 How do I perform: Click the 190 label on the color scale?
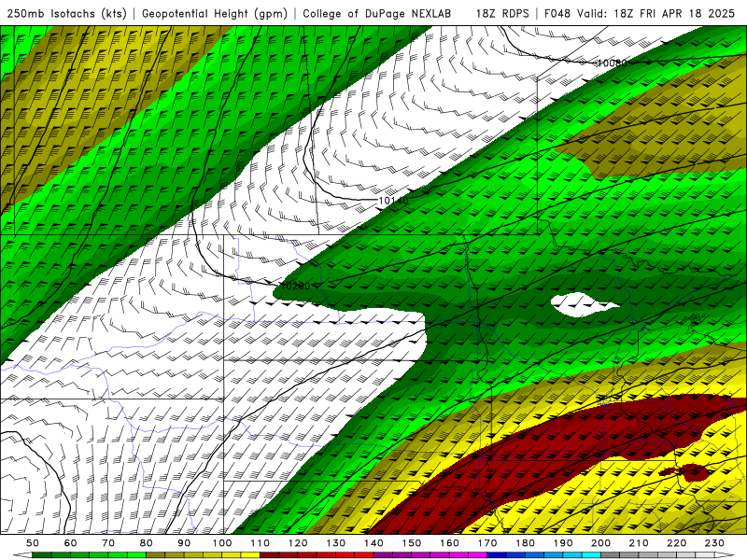click(563, 543)
